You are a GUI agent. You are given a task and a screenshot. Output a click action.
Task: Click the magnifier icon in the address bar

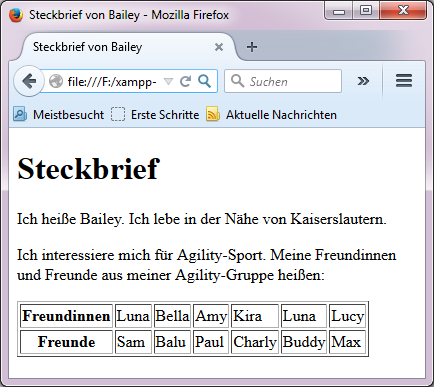pyautogui.click(x=204, y=81)
